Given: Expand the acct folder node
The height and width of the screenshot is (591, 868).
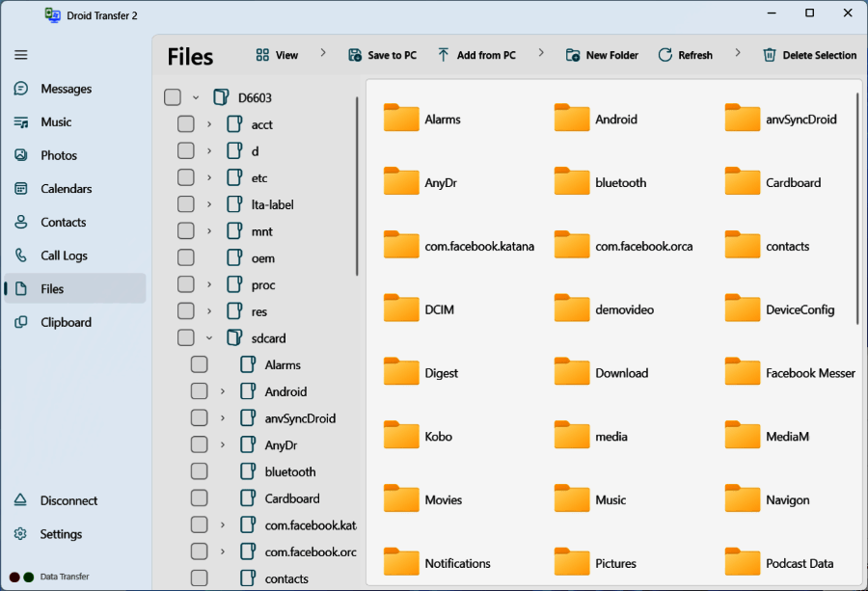Looking at the screenshot, I should coord(209,124).
